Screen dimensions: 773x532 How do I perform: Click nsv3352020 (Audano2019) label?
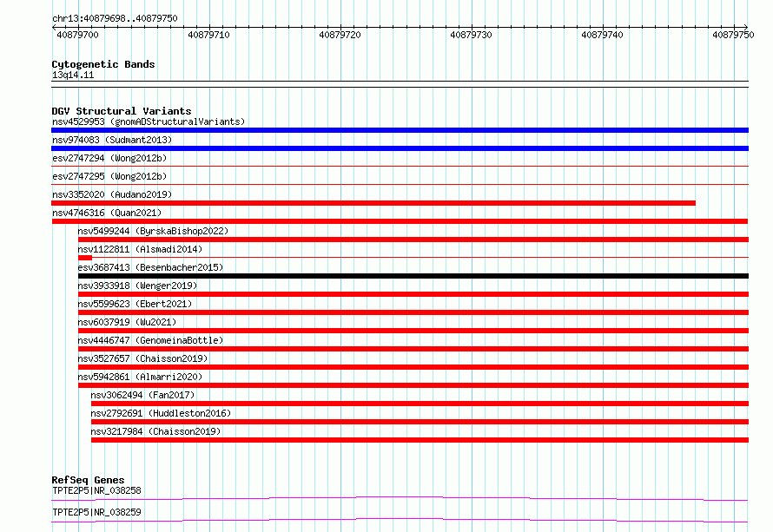pos(112,194)
